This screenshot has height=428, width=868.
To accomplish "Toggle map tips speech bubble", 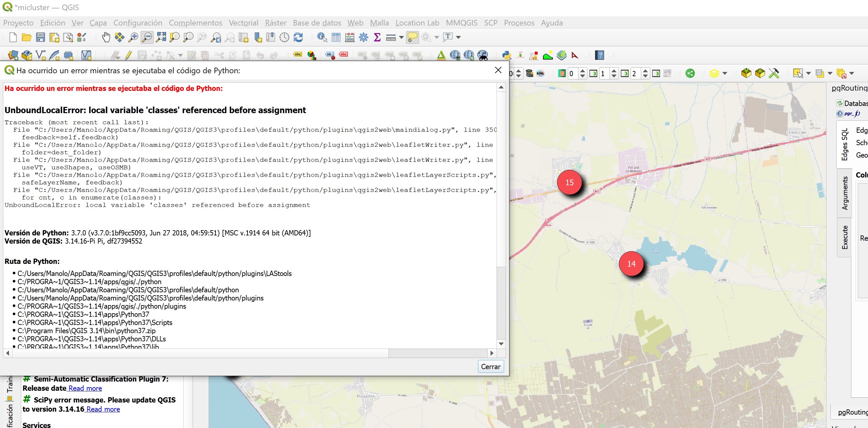I will (x=413, y=37).
